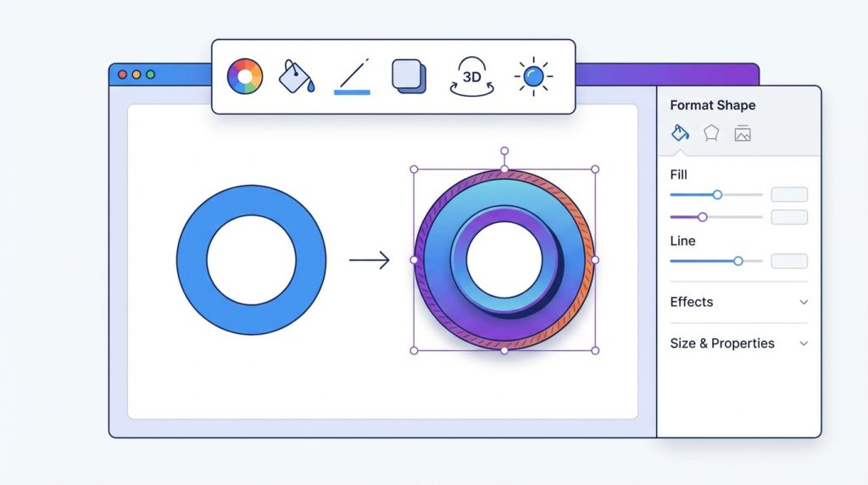Image resolution: width=868 pixels, height=485 pixels.
Task: Switch to the Fill & Line tab
Action: [x=680, y=133]
